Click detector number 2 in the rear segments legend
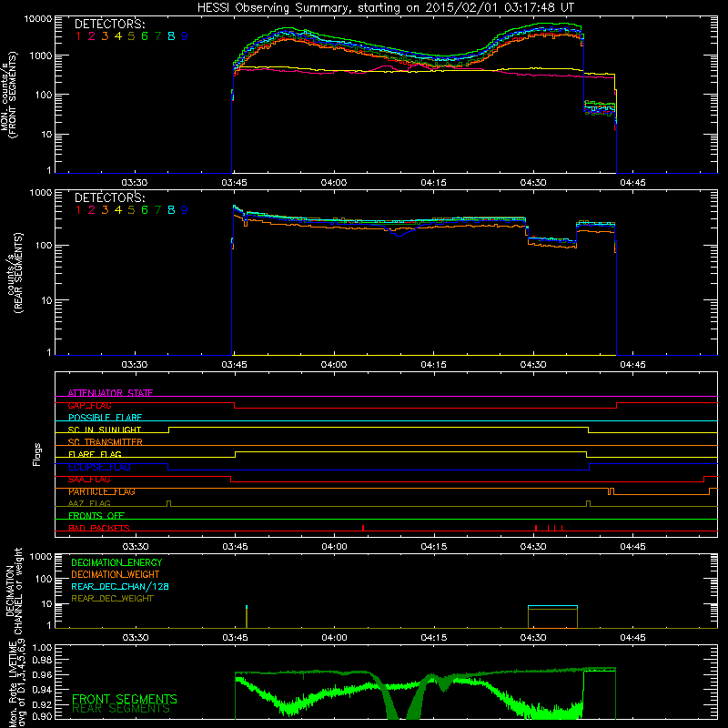This screenshot has width=728, height=728. 92,210
